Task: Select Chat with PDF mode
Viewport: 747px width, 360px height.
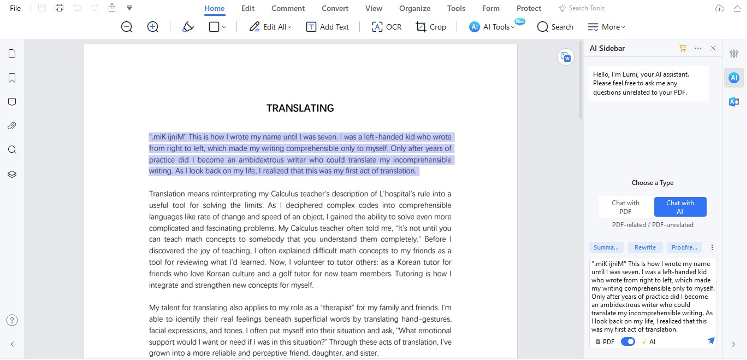Action: (x=625, y=207)
